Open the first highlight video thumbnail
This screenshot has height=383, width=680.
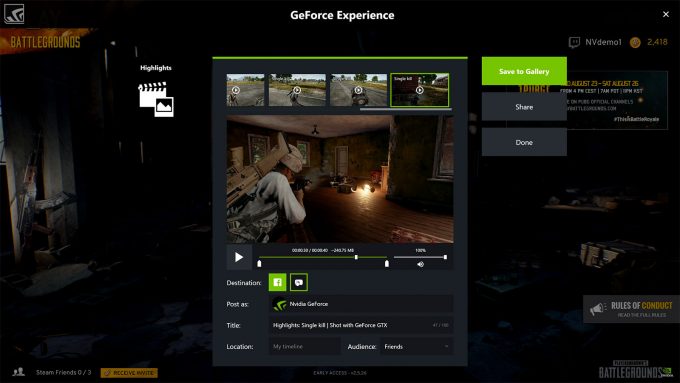(245, 90)
